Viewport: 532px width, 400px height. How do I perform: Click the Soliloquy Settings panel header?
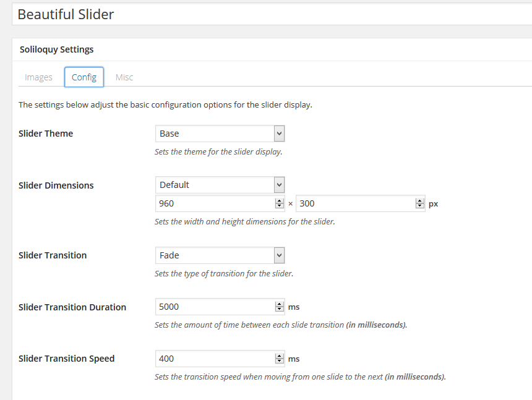click(272, 49)
